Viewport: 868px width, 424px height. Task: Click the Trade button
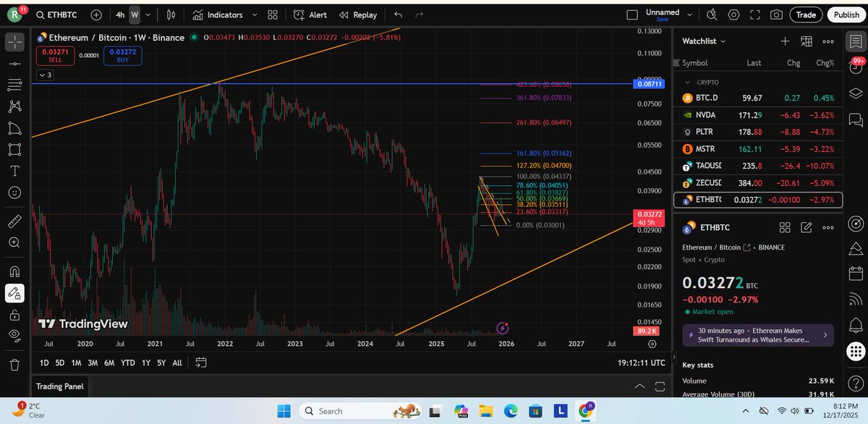click(x=806, y=14)
